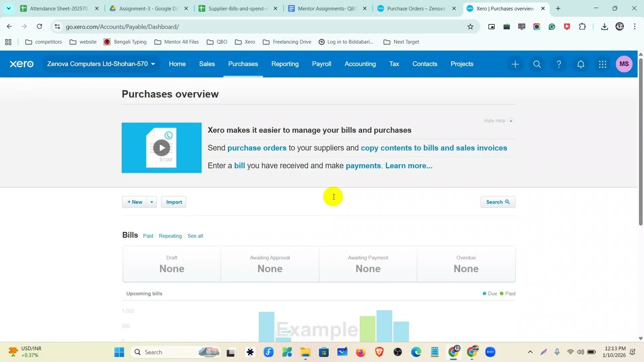Open Chrome extensions puzzle icon

[582, 27]
